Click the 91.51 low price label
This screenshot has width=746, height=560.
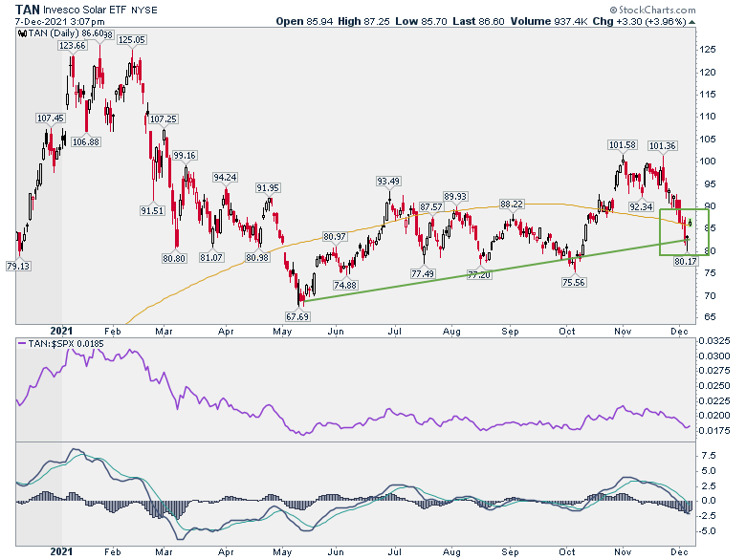tap(152, 210)
